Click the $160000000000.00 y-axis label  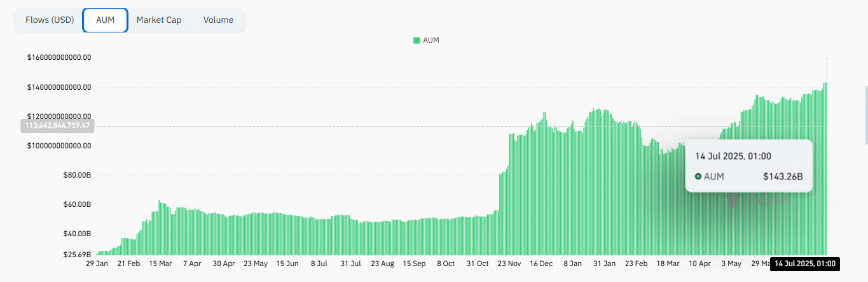(59, 57)
